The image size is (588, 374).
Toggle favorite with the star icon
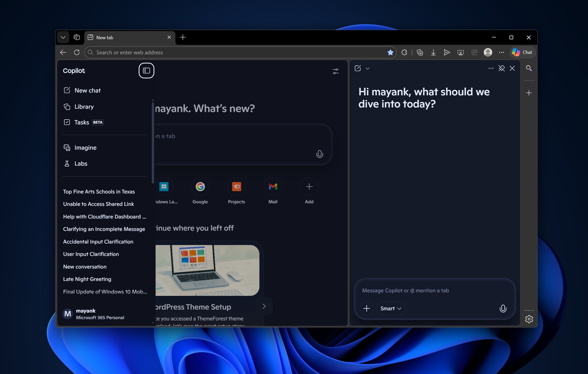point(390,52)
